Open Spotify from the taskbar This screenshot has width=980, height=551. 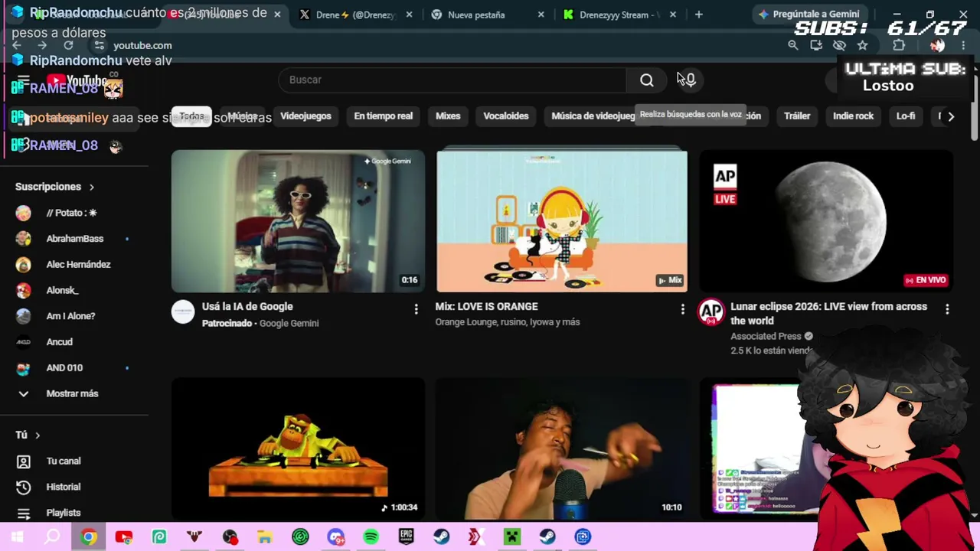tap(371, 537)
